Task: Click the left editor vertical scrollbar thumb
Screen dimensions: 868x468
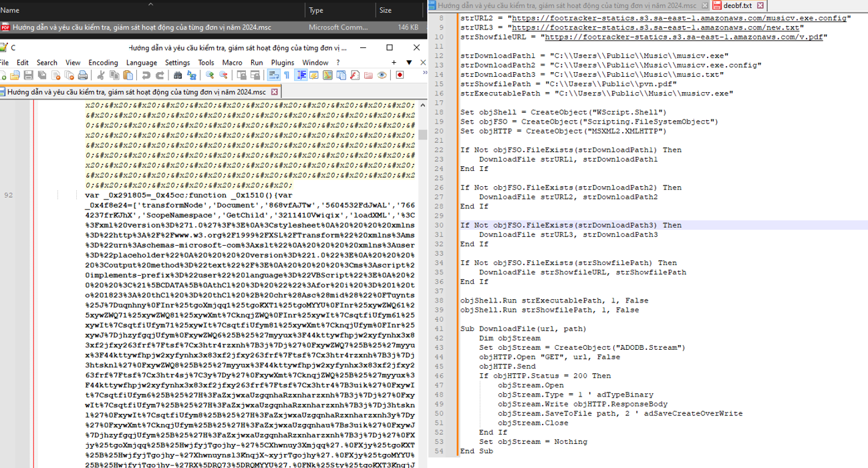Action: pyautogui.click(x=423, y=134)
